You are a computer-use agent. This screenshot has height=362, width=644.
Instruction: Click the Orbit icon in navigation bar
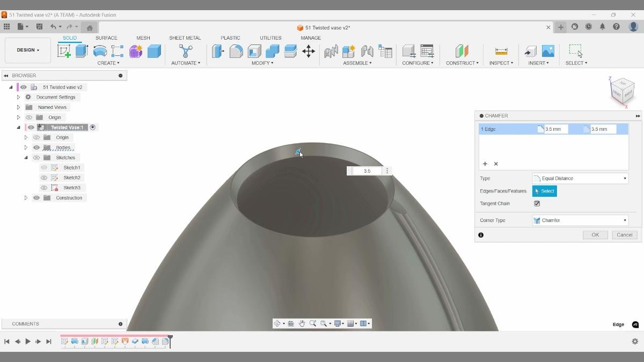click(277, 323)
